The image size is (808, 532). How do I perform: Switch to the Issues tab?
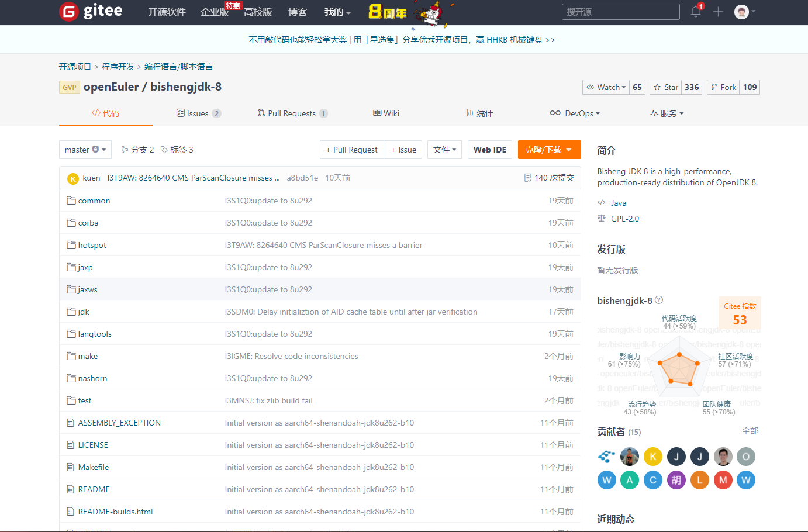click(x=199, y=113)
